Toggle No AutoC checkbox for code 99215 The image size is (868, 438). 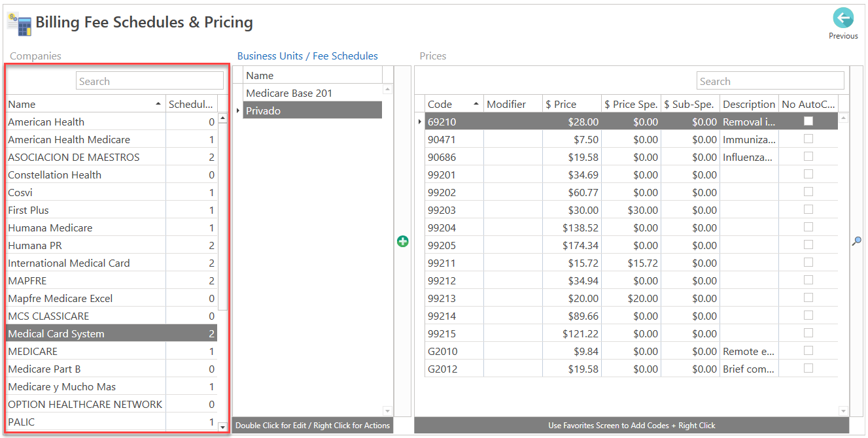(808, 333)
